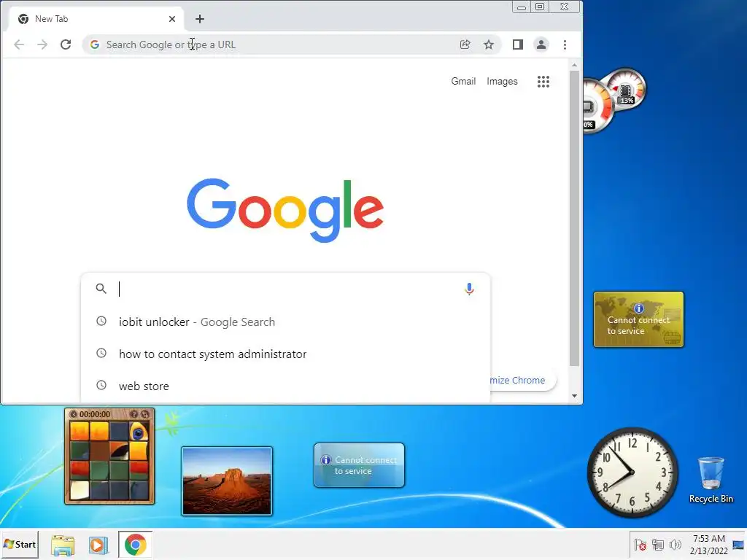747x560 pixels.
Task: Open the Recycle Bin desktop icon
Action: [x=711, y=480]
